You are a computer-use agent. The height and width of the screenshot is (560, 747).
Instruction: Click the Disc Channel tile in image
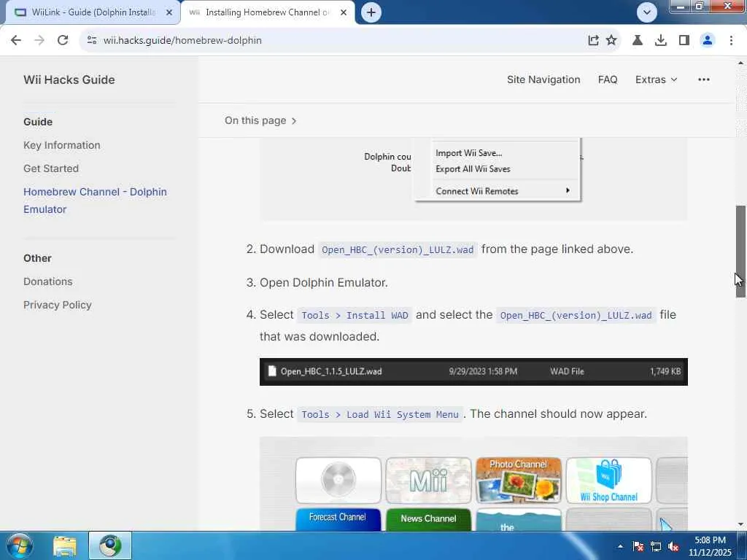(338, 481)
